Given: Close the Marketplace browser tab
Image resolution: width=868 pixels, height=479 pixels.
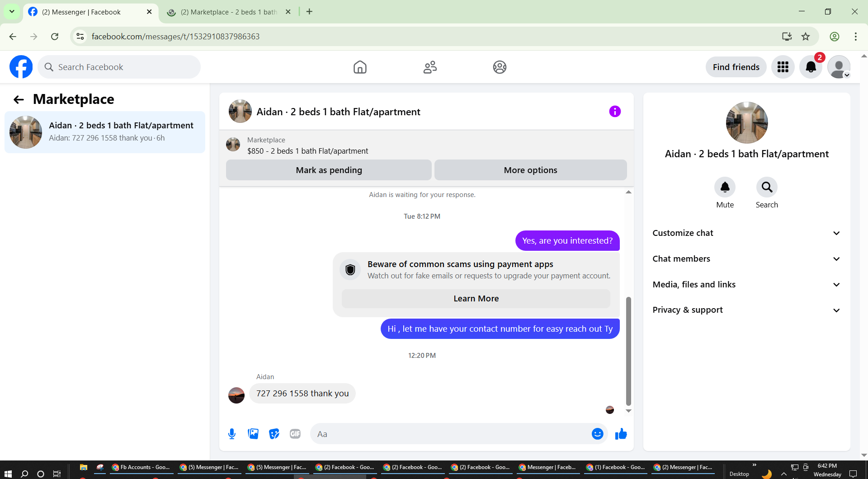Looking at the screenshot, I should (288, 12).
